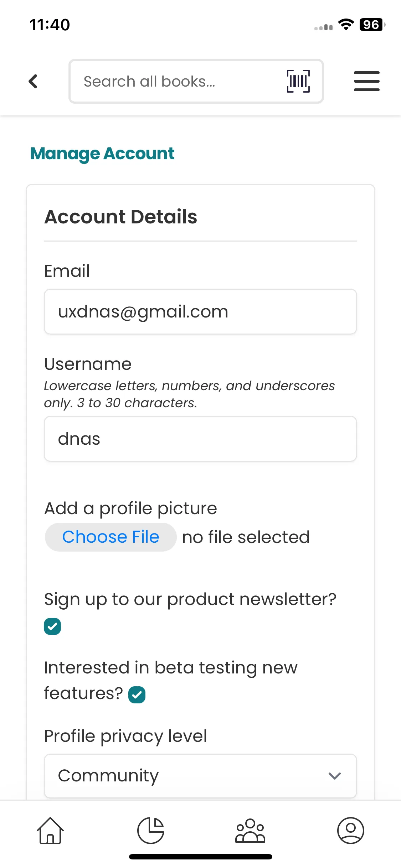The height and width of the screenshot is (868, 401).
Task: Tap the Manage Account heading
Action: (102, 154)
